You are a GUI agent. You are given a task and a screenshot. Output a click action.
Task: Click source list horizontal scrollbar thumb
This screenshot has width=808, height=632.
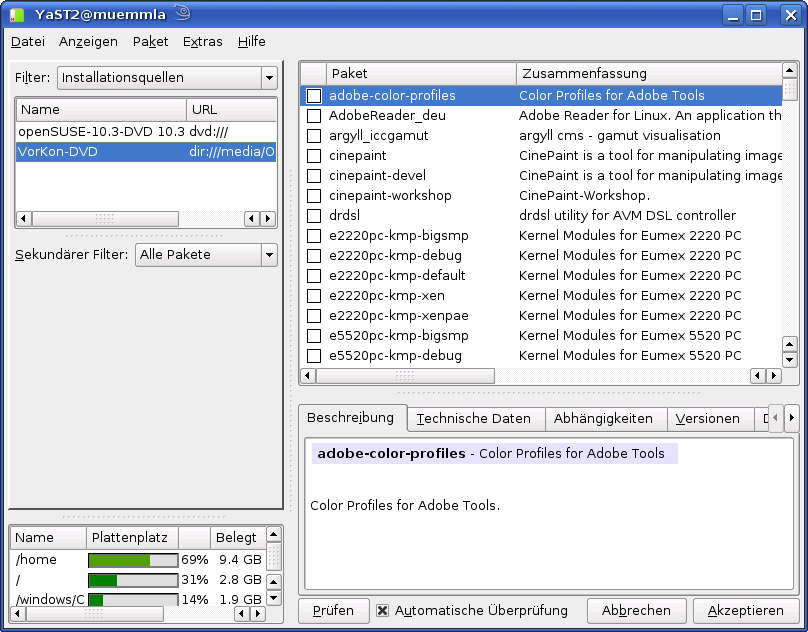tap(105, 219)
